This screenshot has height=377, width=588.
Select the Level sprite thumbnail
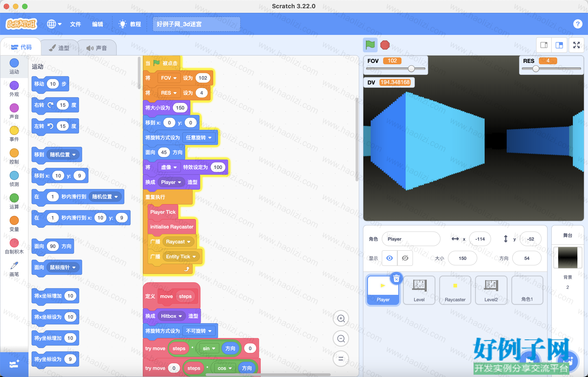(x=419, y=290)
